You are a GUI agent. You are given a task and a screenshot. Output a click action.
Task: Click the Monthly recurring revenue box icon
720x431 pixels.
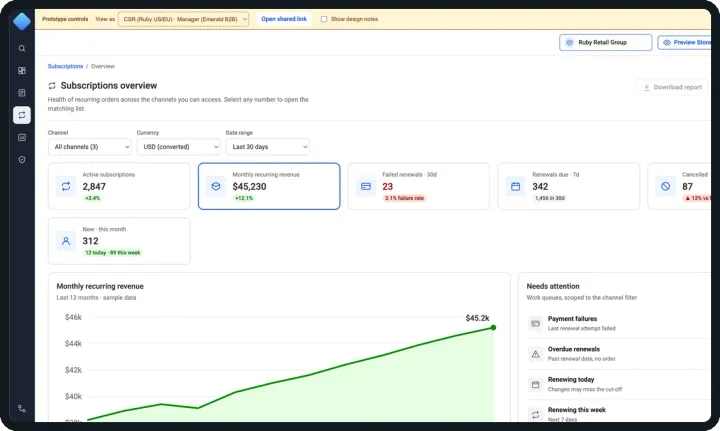tap(216, 186)
